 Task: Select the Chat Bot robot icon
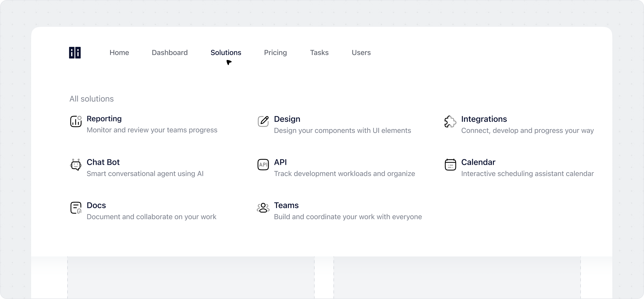[76, 165]
